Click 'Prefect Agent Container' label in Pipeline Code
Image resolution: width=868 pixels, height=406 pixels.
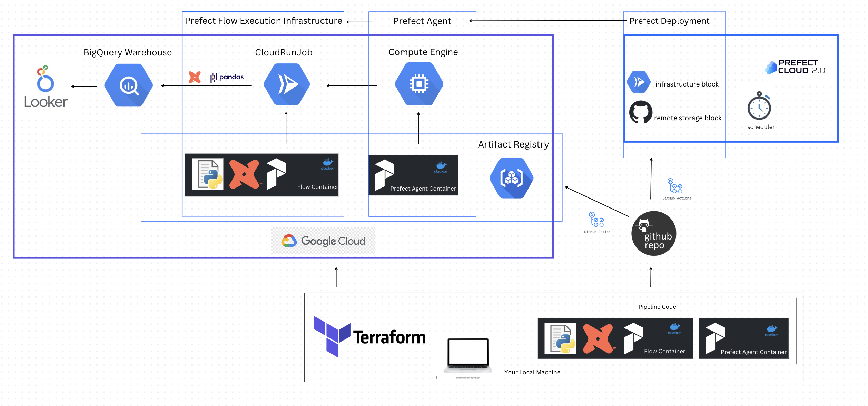[753, 352]
